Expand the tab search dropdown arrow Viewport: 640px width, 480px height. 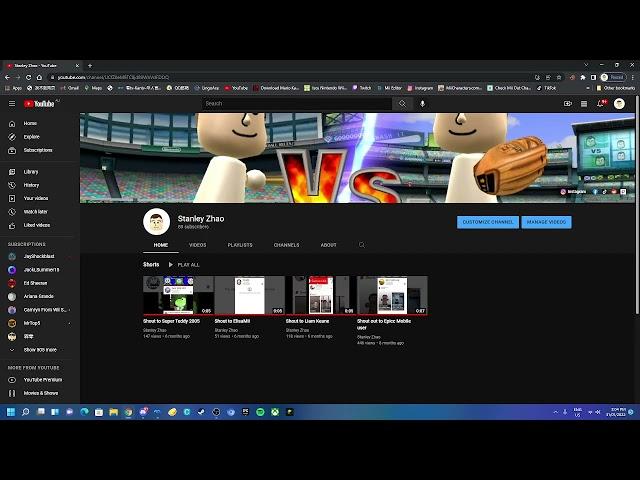(586, 65)
